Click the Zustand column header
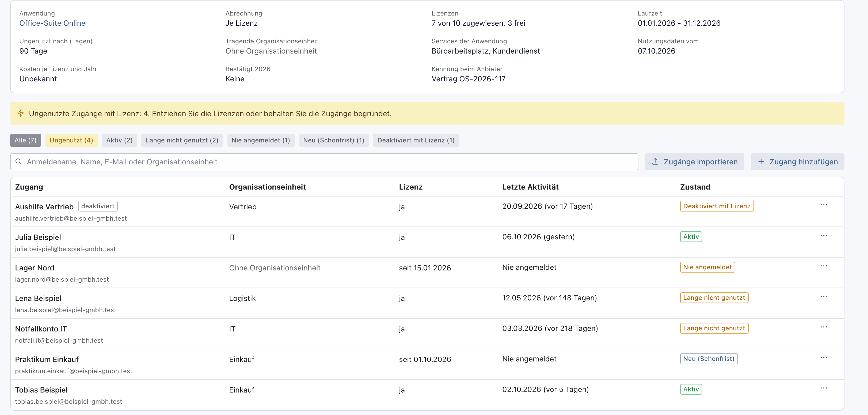 (x=695, y=187)
